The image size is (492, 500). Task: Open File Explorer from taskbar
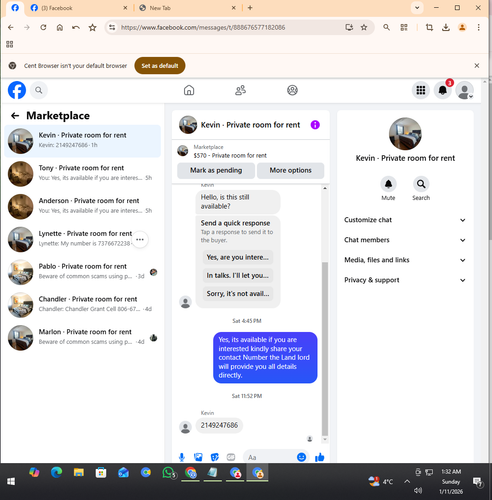(79, 472)
